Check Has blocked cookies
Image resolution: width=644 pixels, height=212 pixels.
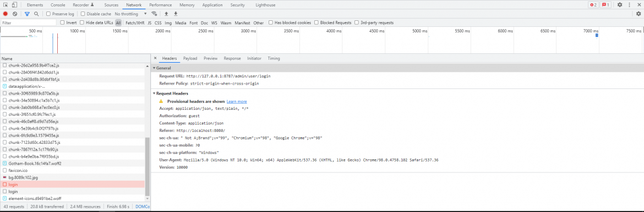[271, 23]
